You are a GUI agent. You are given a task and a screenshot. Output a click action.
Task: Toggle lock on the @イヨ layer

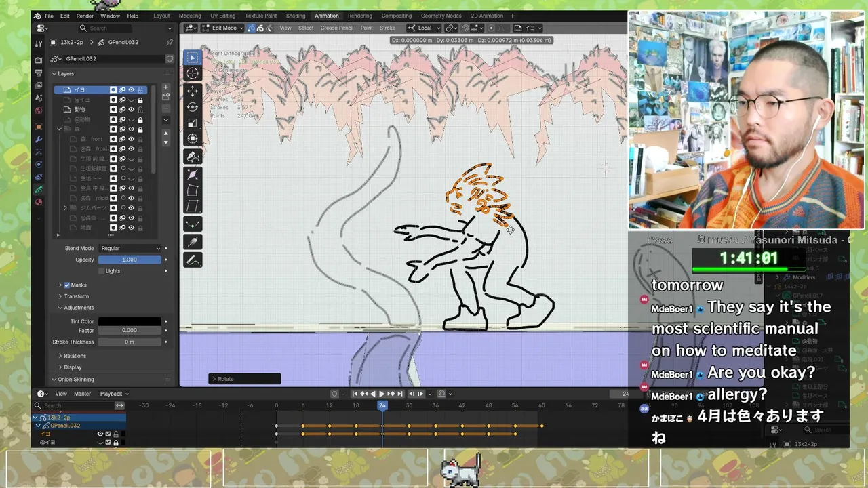point(140,100)
